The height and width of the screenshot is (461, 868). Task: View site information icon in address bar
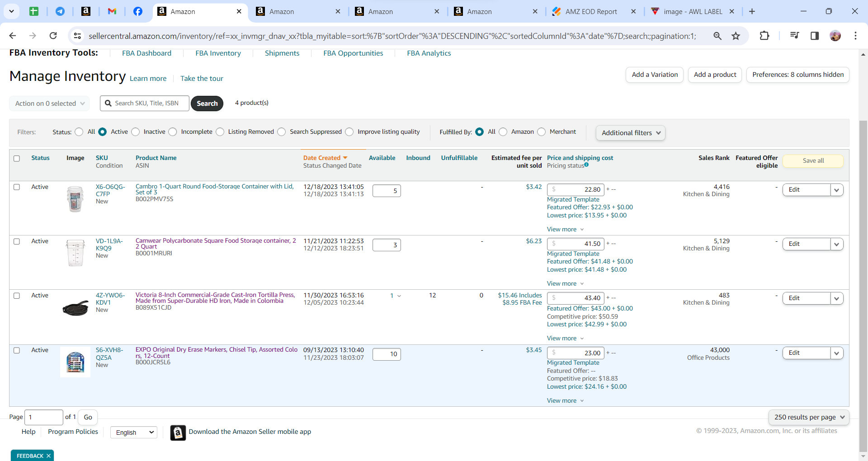point(77,36)
